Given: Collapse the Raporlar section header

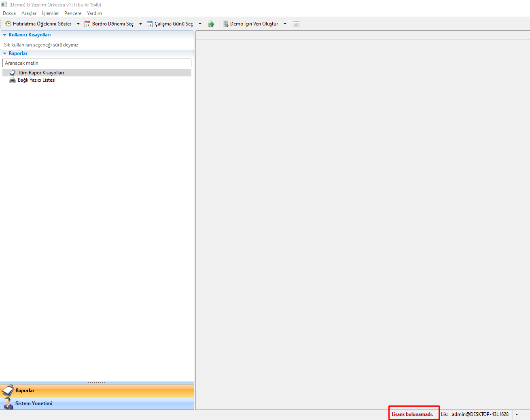Looking at the screenshot, I should [5, 53].
